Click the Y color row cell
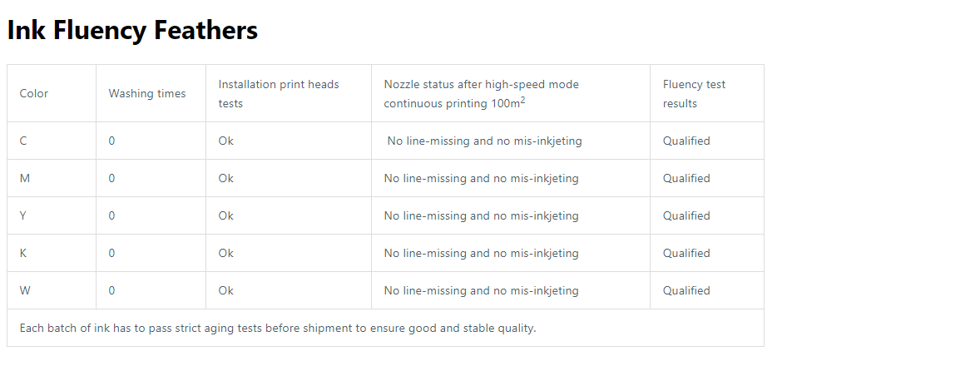 (x=52, y=215)
